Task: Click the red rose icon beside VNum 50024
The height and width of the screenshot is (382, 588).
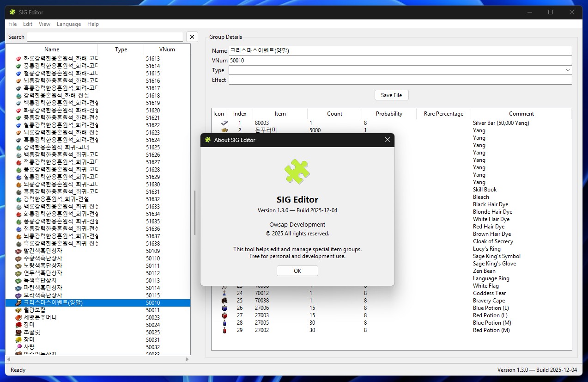Action: (x=18, y=325)
